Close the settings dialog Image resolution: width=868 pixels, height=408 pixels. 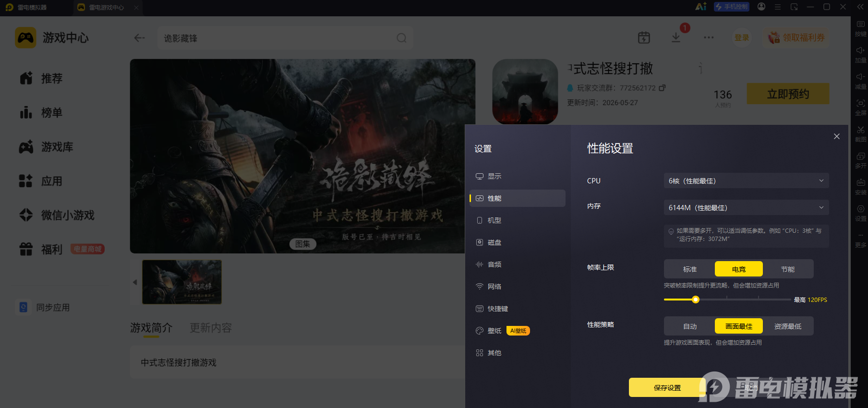[x=837, y=136]
